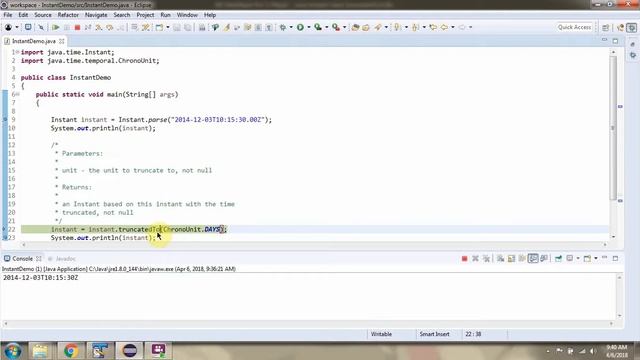Click the Previous Annotation toolbar icon
Viewport: 640px width, 360px height.
tap(416, 27)
